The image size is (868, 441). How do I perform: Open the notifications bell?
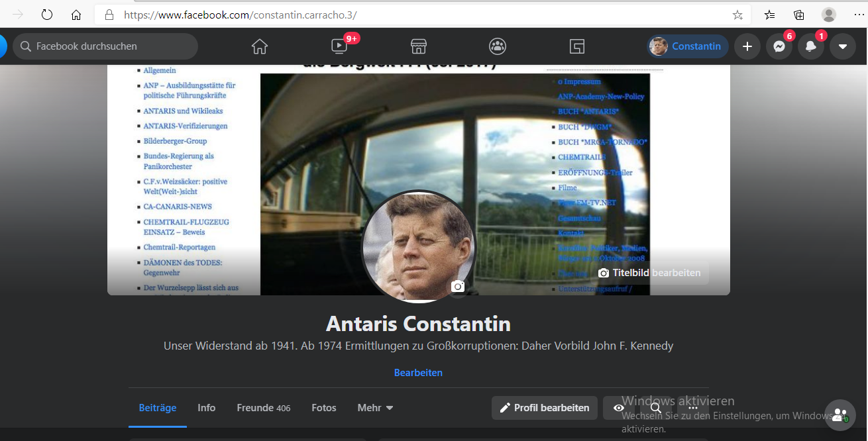tap(811, 46)
